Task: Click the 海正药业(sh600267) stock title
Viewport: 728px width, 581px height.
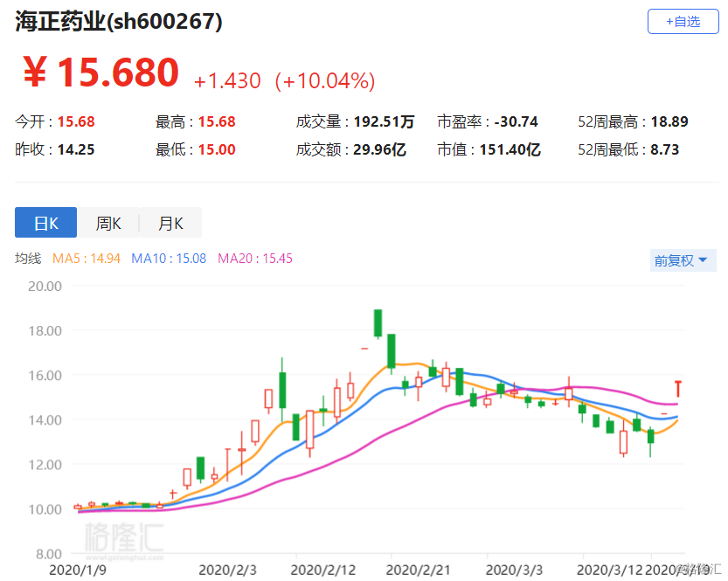Action: click(x=119, y=22)
